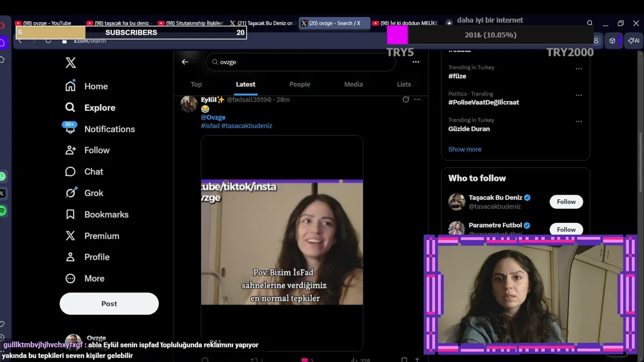The image size is (644, 362).
Task: Click the ovzge search input field
Action: coord(301,62)
